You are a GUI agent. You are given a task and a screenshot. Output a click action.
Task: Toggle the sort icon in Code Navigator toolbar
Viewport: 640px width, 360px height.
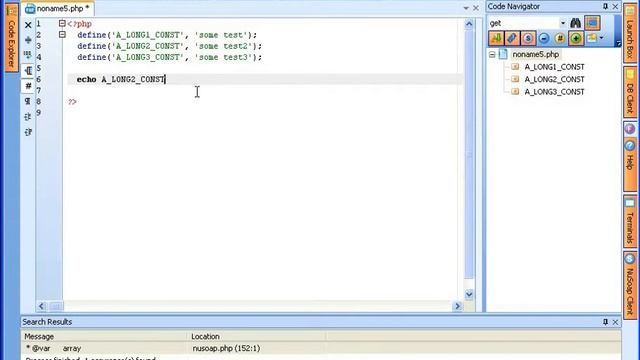click(x=497, y=38)
